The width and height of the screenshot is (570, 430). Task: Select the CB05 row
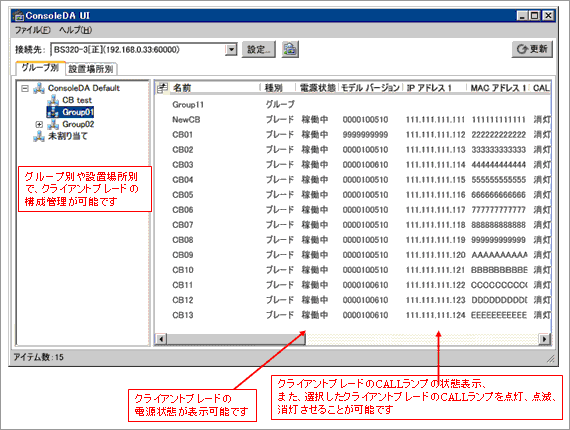point(353,195)
